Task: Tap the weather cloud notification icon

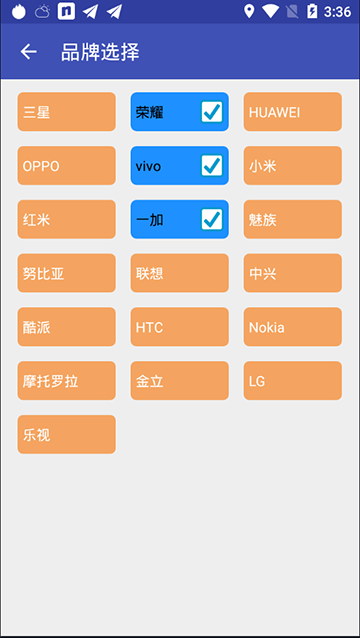Action: coord(42,11)
